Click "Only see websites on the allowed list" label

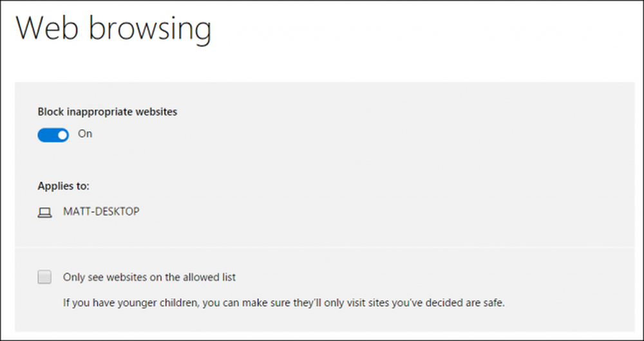pos(149,277)
